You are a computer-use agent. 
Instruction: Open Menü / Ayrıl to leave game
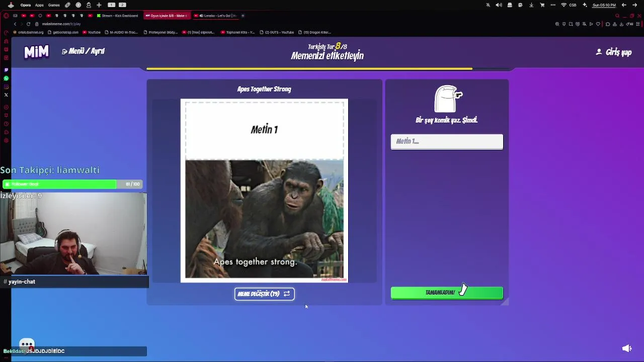pos(83,51)
